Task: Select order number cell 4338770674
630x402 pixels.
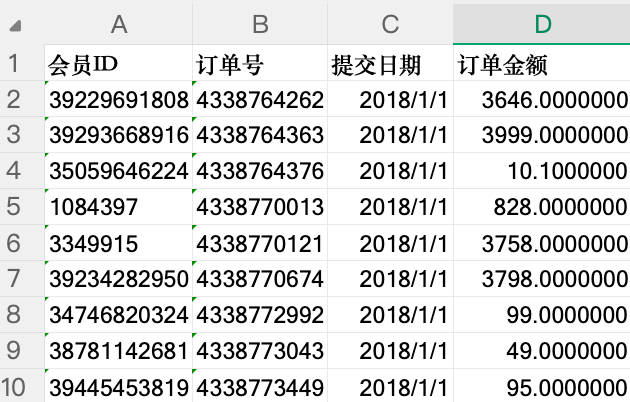Action: pyautogui.click(x=260, y=278)
